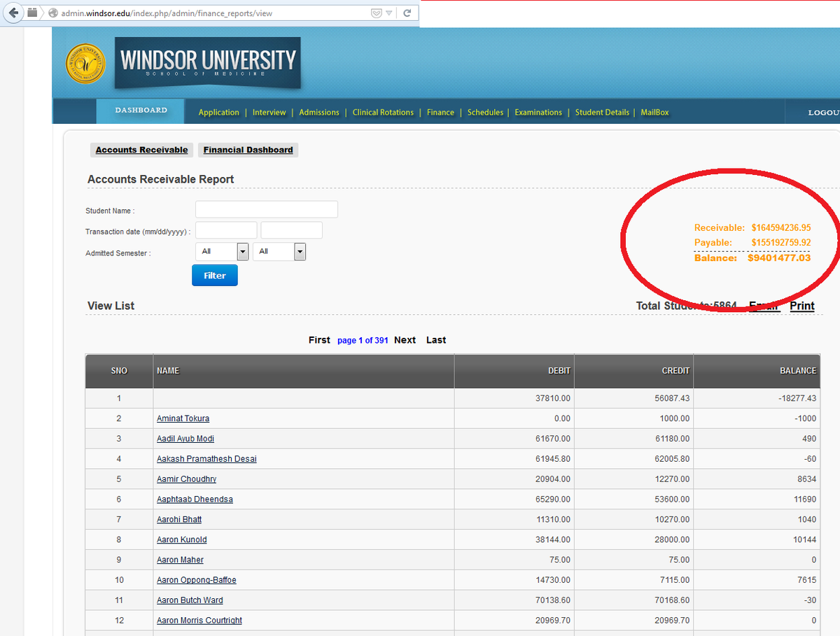Click the View List heading

(x=111, y=306)
